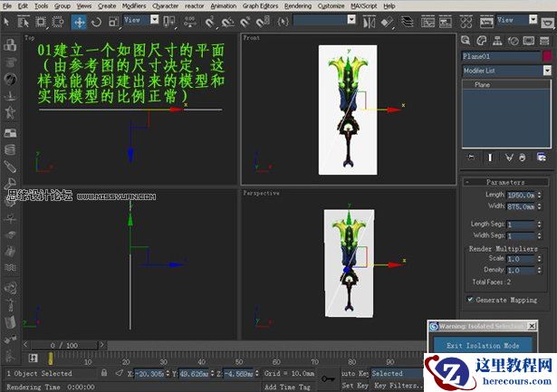Select the Select Object arrow tool

click(x=6, y=22)
